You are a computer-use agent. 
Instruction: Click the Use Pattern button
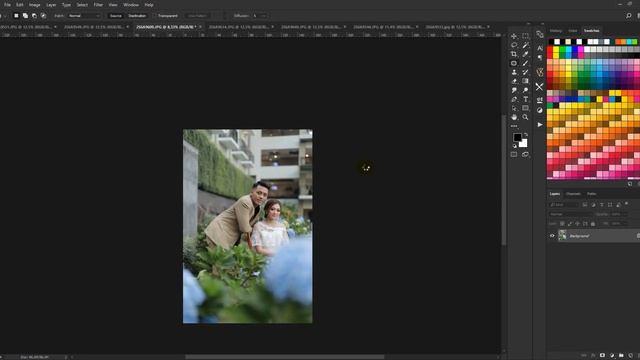click(197, 16)
